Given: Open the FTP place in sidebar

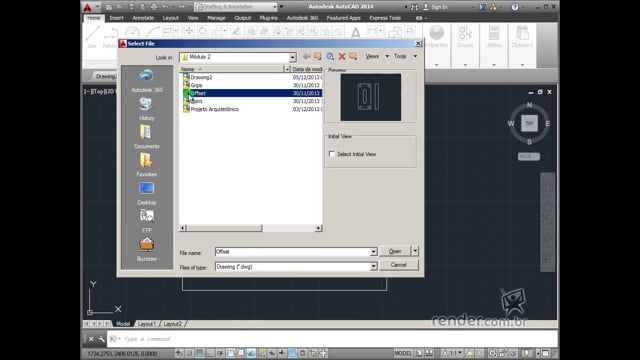Looking at the screenshot, I should pyautogui.click(x=147, y=221).
